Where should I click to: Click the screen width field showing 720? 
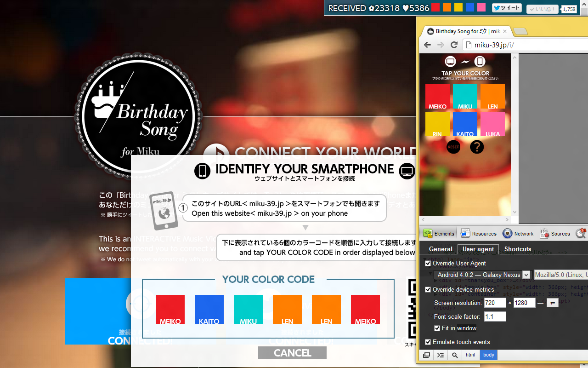pyautogui.click(x=495, y=303)
